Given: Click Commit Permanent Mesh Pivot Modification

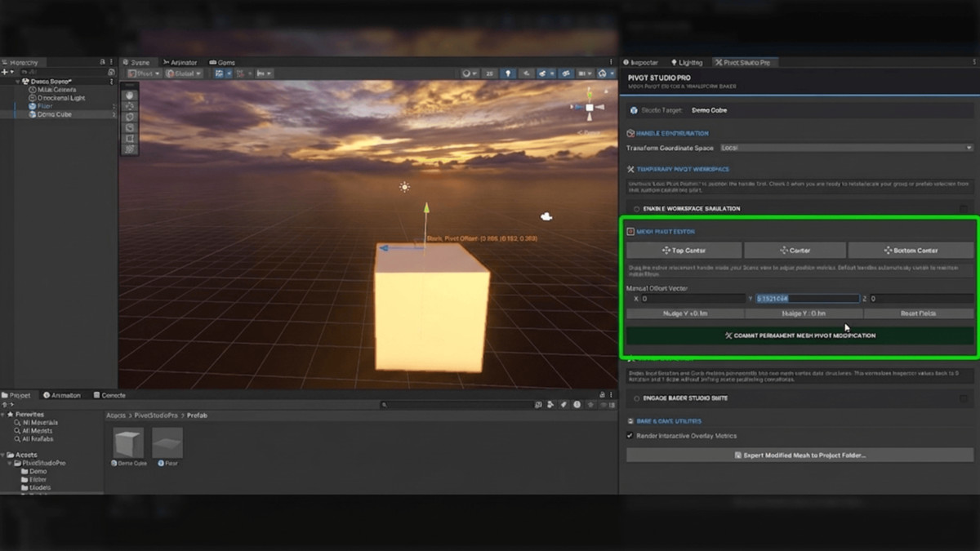Looking at the screenshot, I should pyautogui.click(x=800, y=335).
